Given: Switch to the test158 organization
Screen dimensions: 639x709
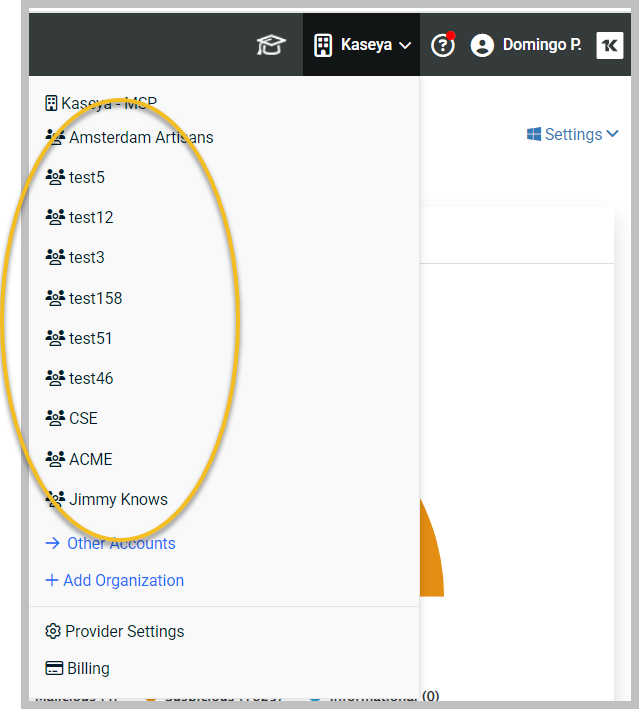Looking at the screenshot, I should click(x=95, y=298).
